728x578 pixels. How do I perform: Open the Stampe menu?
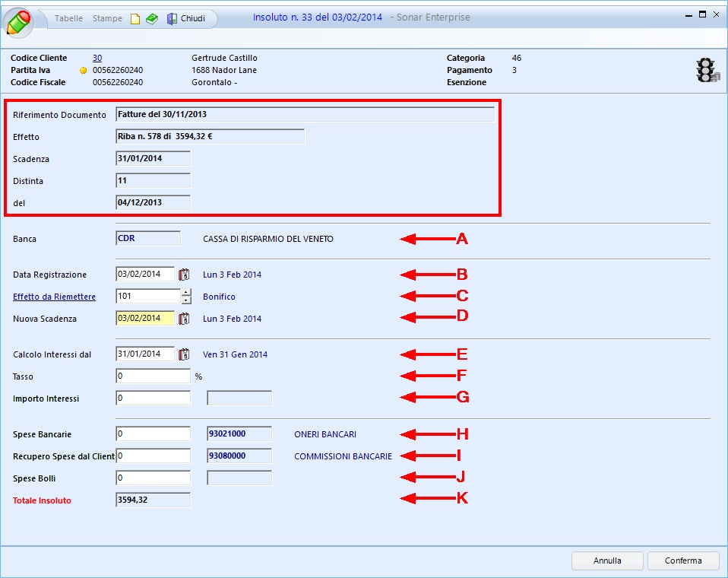pos(107,18)
